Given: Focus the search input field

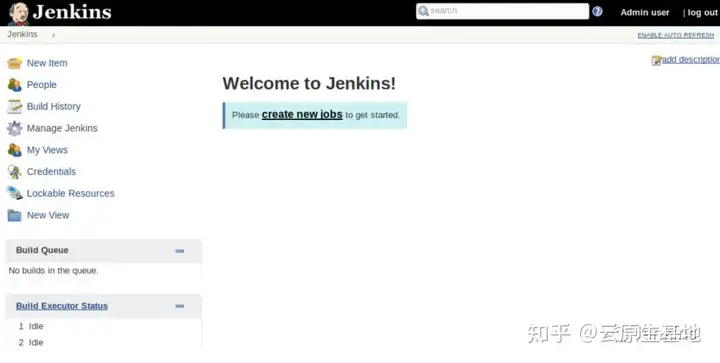Looking at the screenshot, I should pyautogui.click(x=502, y=11).
